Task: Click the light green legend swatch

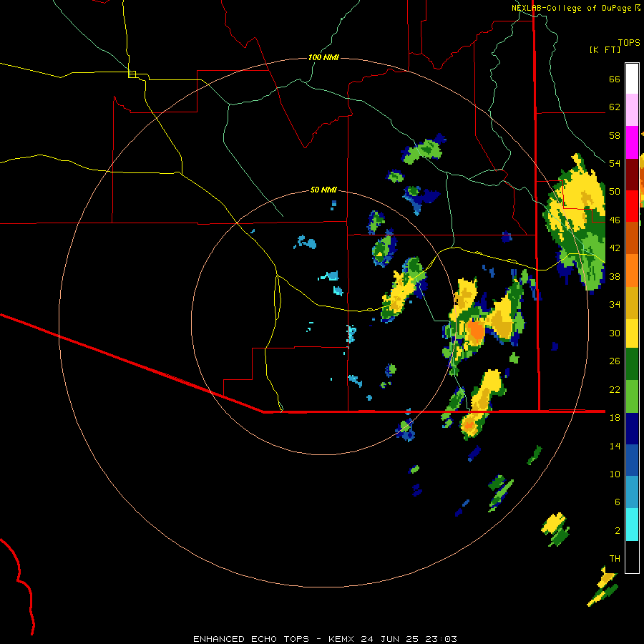Action: coord(632,396)
